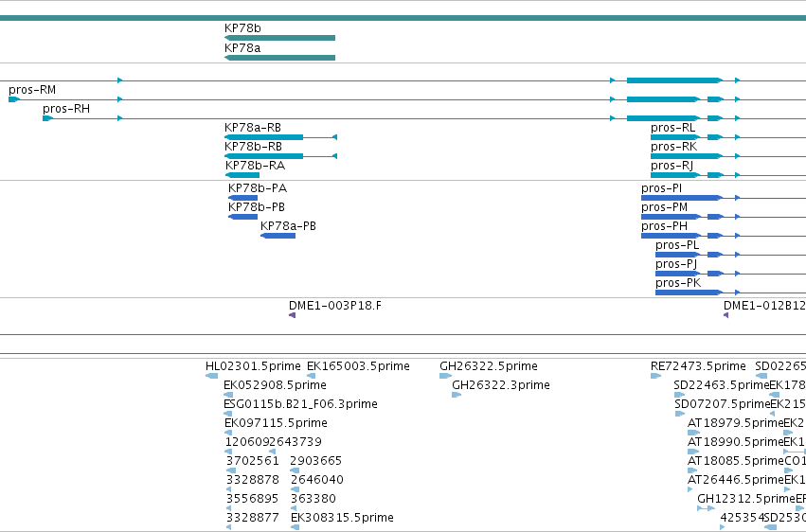
Task: Click the 2903665 feature label
Action: (x=315, y=461)
